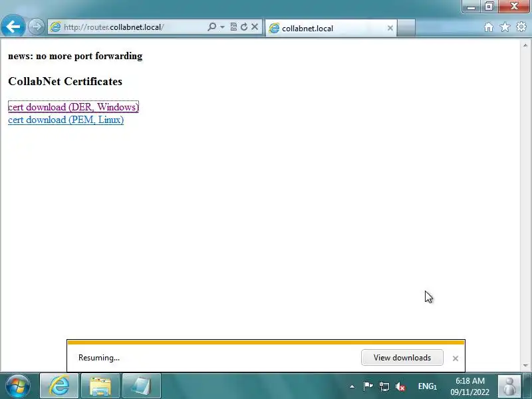The height and width of the screenshot is (399, 532).
Task: Click the Forward navigation arrow
Action: tap(37, 27)
